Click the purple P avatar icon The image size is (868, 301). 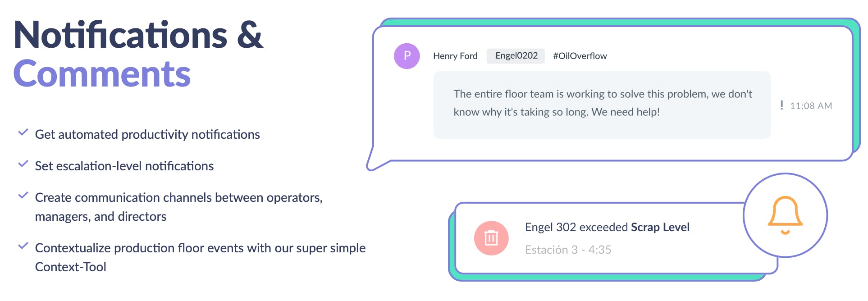pyautogui.click(x=407, y=56)
